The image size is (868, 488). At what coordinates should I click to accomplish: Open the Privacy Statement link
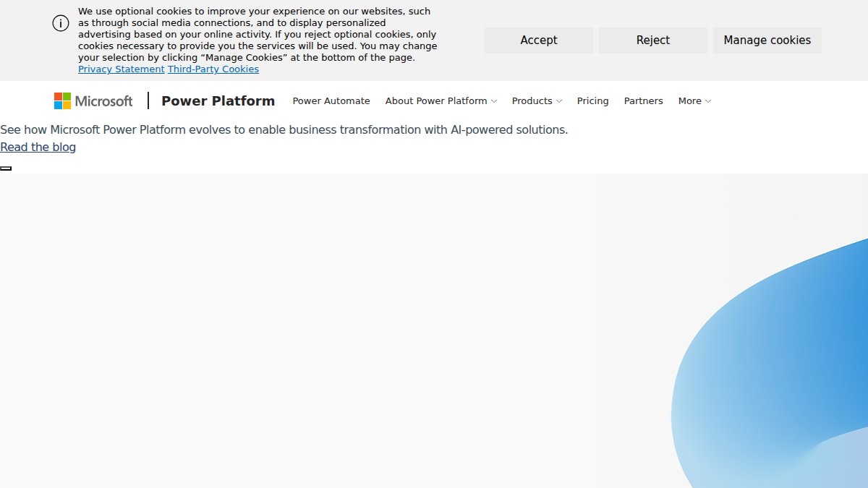(122, 69)
